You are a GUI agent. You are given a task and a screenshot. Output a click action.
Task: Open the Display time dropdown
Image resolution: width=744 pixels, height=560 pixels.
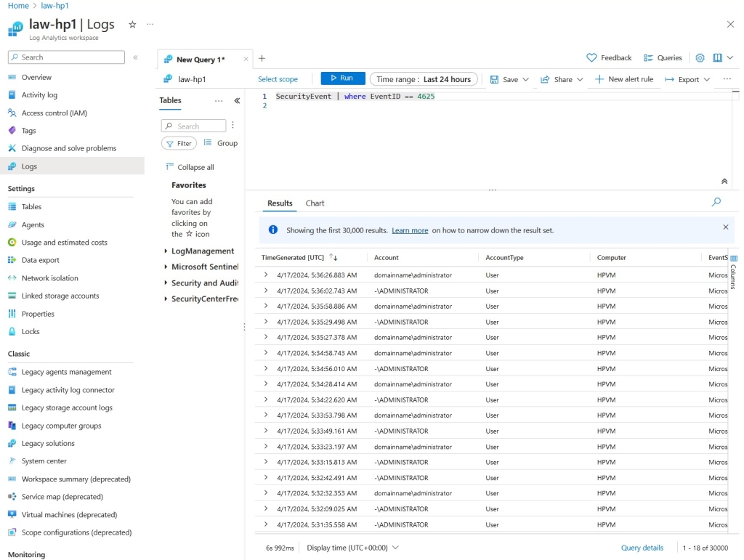pos(352,548)
